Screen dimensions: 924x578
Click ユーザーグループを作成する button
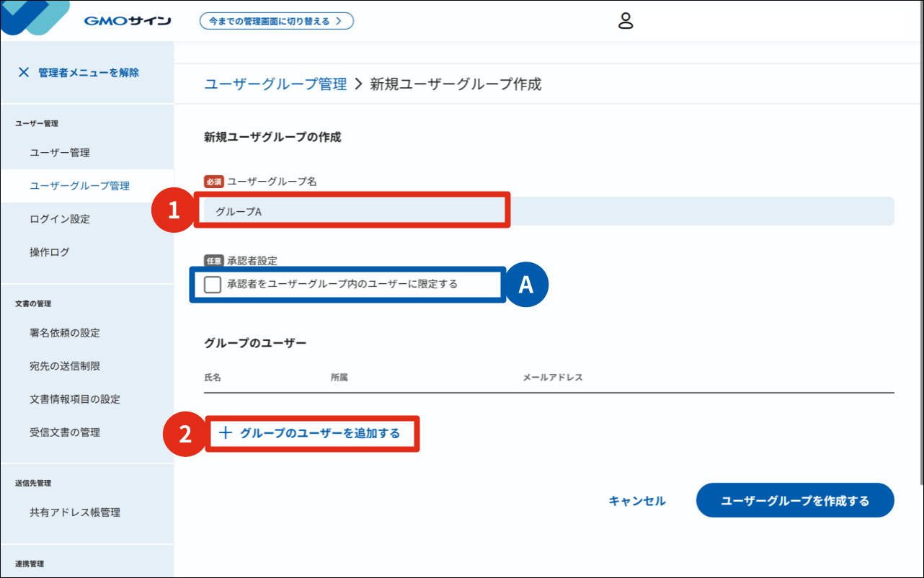pyautogui.click(x=794, y=501)
